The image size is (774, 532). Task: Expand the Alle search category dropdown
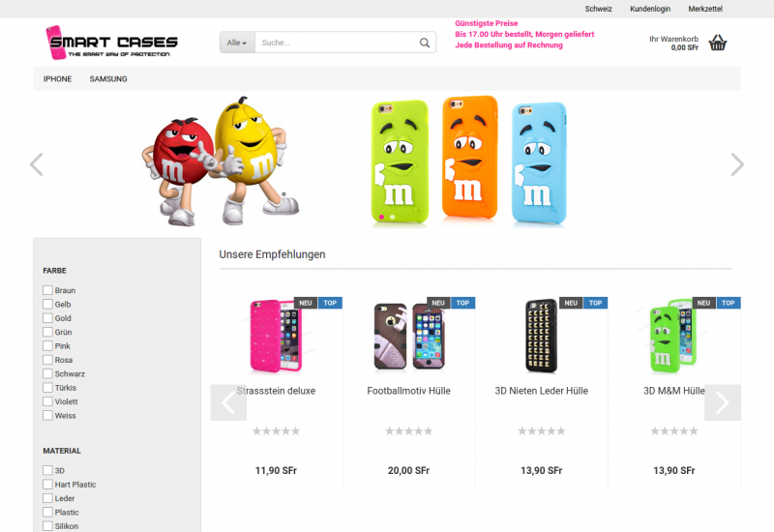tap(237, 43)
